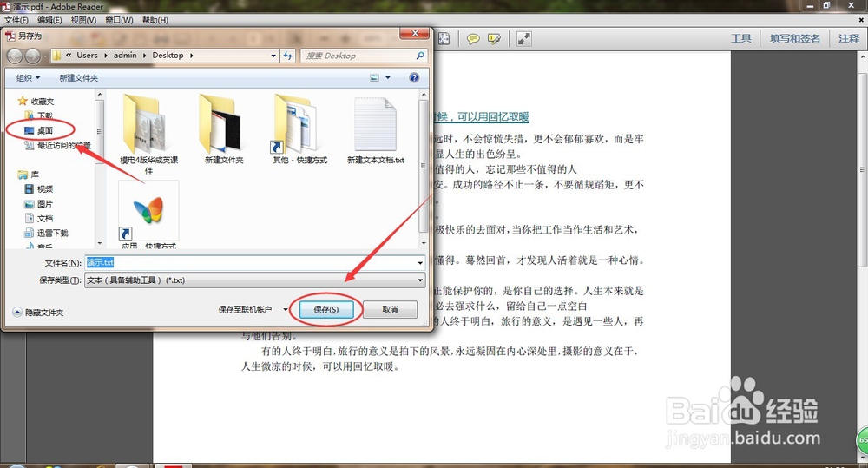This screenshot has height=468, width=868.
Task: Open the 文件(F) menu in Adobe Reader
Action: [16, 20]
